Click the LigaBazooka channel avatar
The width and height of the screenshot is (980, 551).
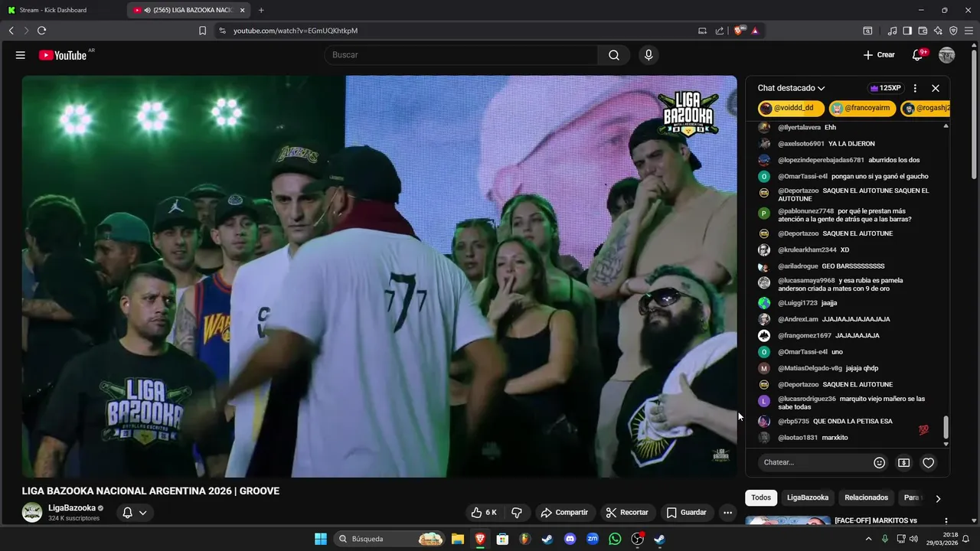32,512
